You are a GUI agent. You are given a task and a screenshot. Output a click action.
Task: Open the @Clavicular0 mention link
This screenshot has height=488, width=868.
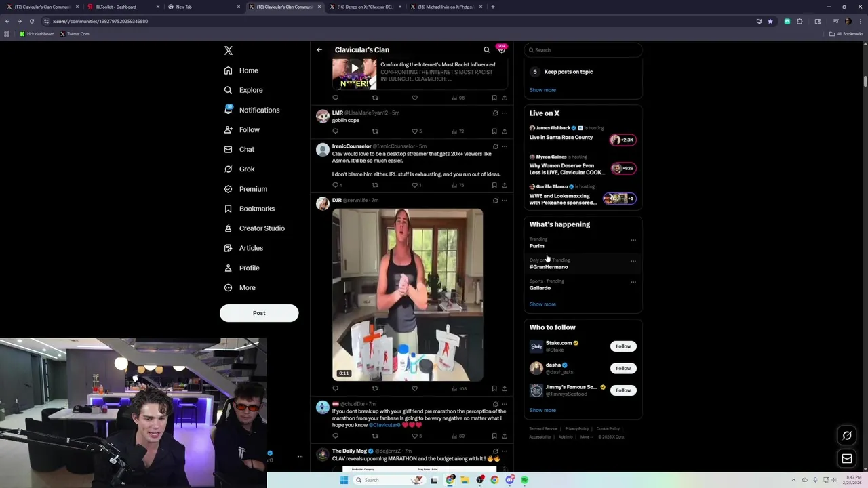click(x=384, y=425)
